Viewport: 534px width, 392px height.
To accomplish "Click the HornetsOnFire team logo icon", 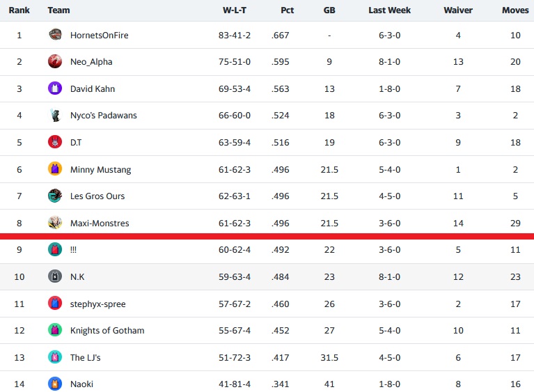I will coord(55,35).
